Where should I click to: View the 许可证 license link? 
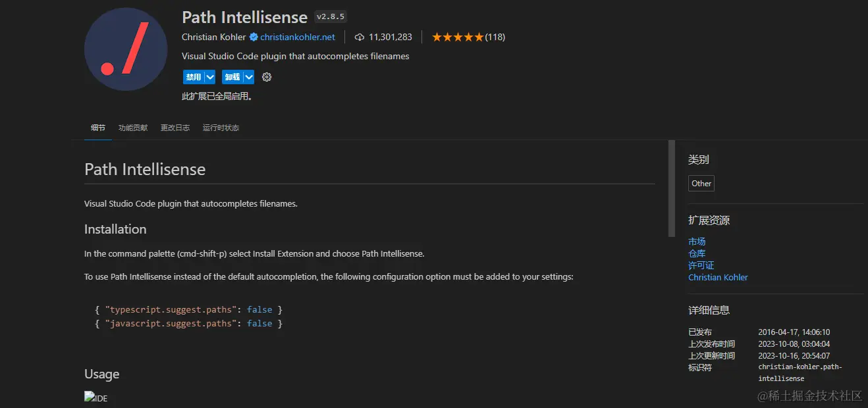point(701,265)
